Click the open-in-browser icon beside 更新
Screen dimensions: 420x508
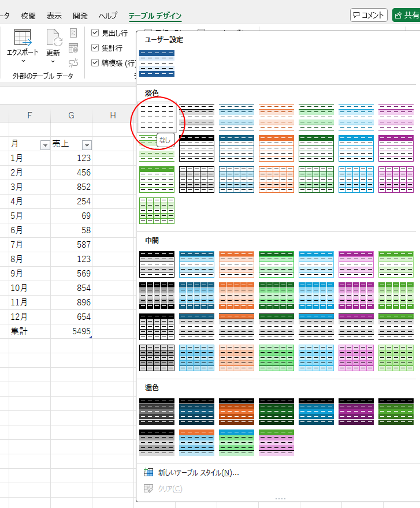(73, 48)
